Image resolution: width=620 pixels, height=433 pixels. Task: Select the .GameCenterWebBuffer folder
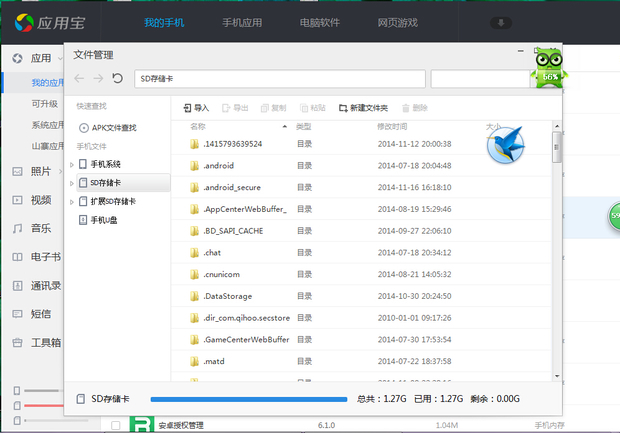coord(361,340)
